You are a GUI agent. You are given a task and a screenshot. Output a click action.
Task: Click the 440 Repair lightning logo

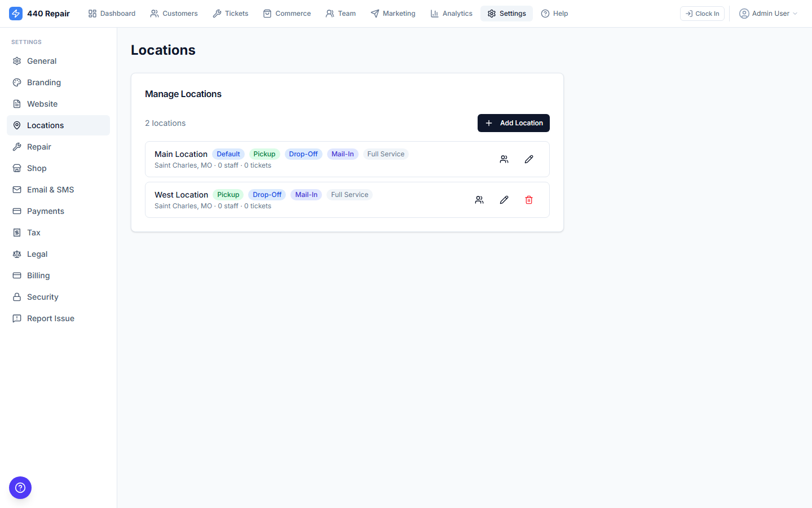(x=16, y=14)
